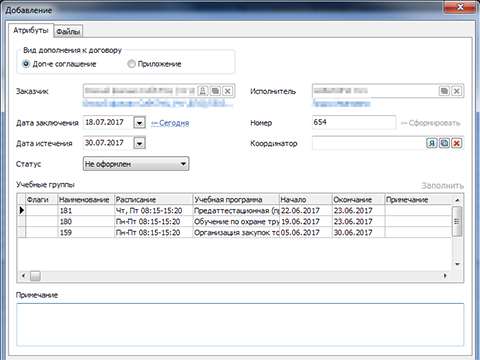
Task: Click the Организация закупок program cell
Action: 236,232
